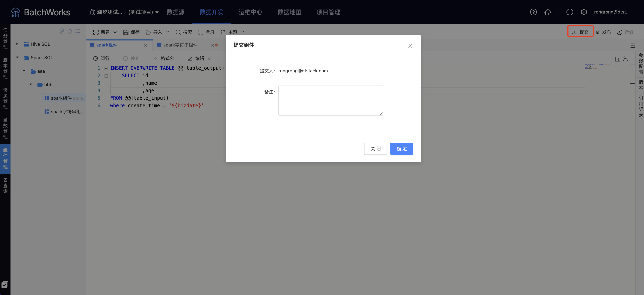Click the code minimap preview
The height and width of the screenshot is (295, 644).
pyautogui.click(x=598, y=67)
